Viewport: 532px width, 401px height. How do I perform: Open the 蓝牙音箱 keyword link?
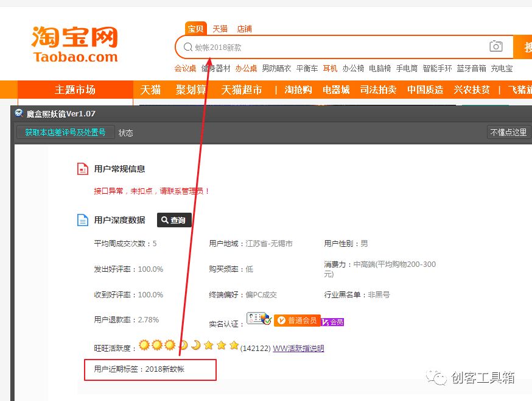472,68
